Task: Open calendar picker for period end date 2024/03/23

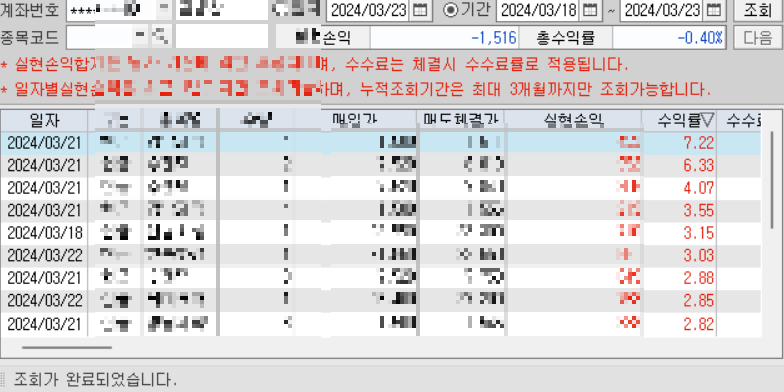Action: [715, 10]
